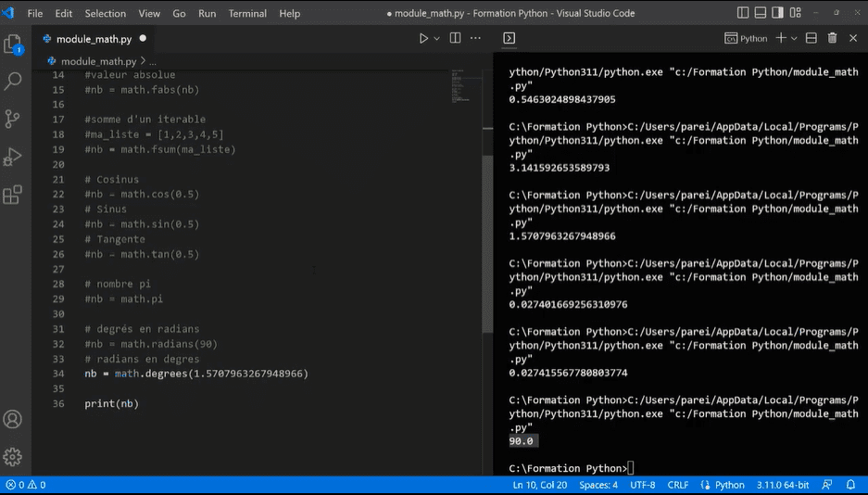The height and width of the screenshot is (495, 868).
Task: Click the 90.0 output in terminal
Action: [521, 441]
